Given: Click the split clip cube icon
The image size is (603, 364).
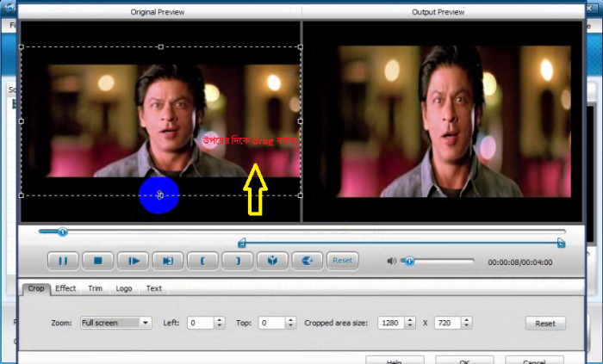Looking at the screenshot, I should click(272, 261).
